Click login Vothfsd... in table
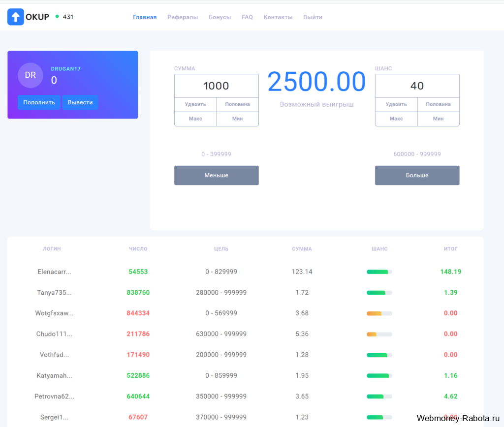Viewport: 504px width, 427px height. (x=54, y=355)
